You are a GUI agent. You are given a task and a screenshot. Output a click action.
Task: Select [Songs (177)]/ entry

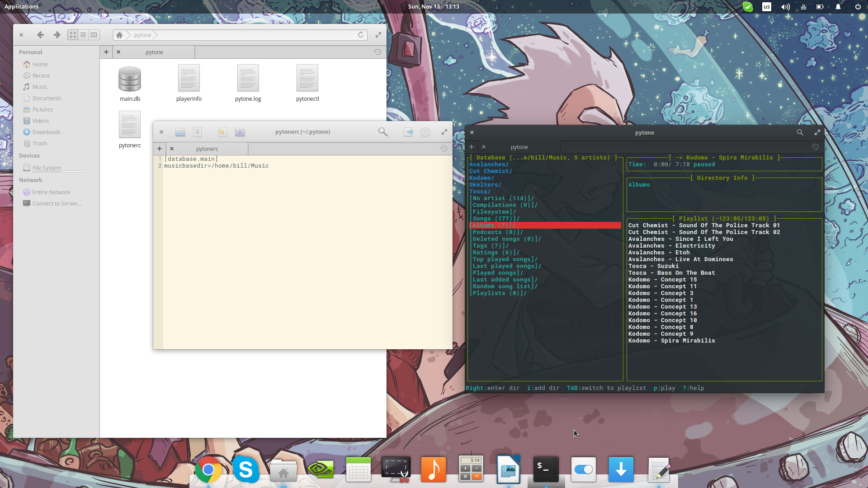494,219
